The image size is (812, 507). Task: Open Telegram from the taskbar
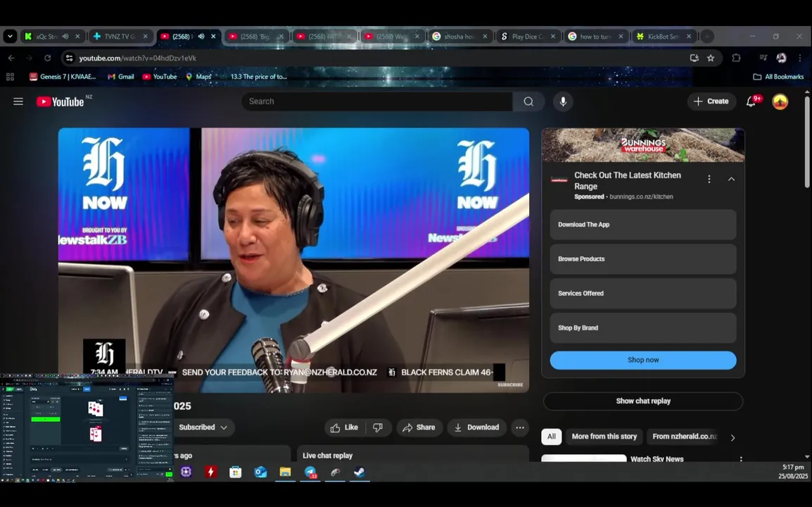[x=310, y=472]
